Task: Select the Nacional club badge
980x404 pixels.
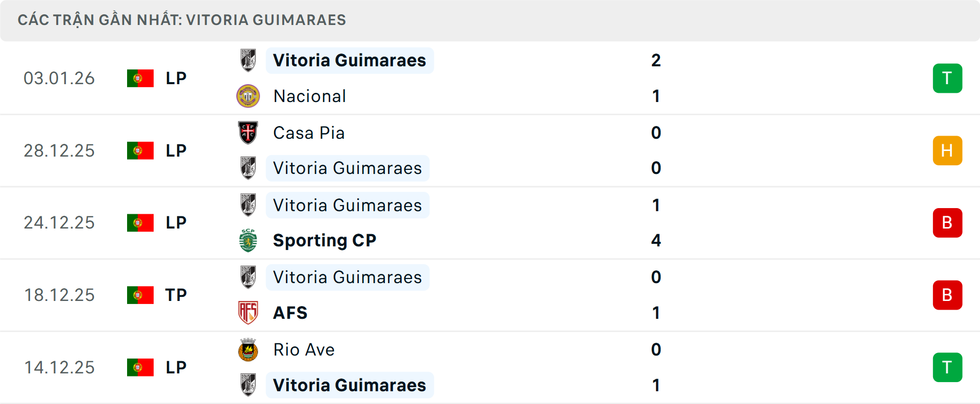Action: [x=249, y=96]
